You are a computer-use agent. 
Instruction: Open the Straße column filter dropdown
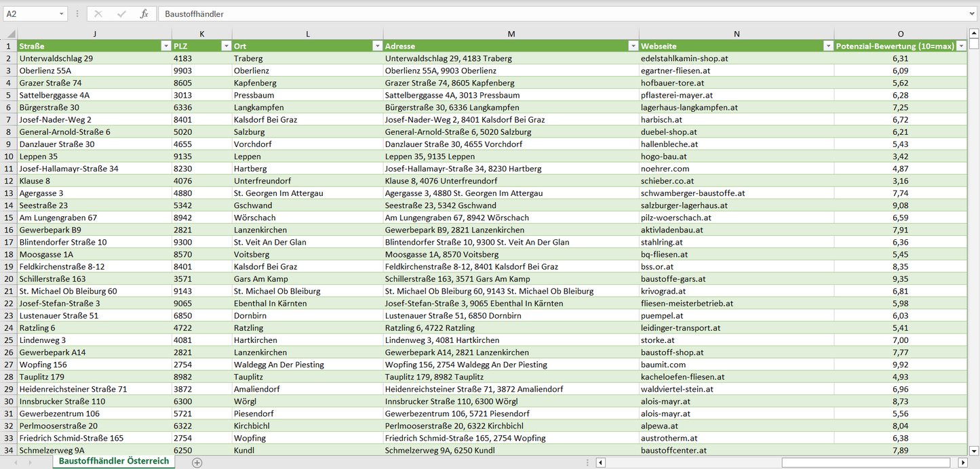pos(165,46)
